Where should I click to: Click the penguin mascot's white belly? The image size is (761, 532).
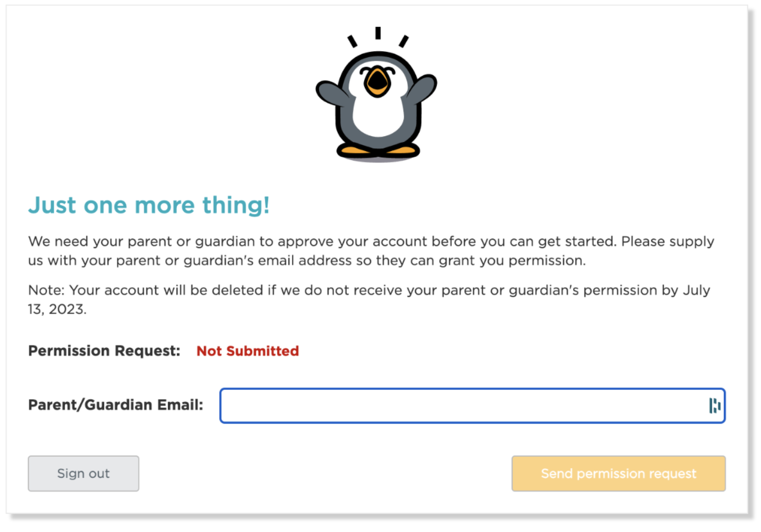point(378,114)
